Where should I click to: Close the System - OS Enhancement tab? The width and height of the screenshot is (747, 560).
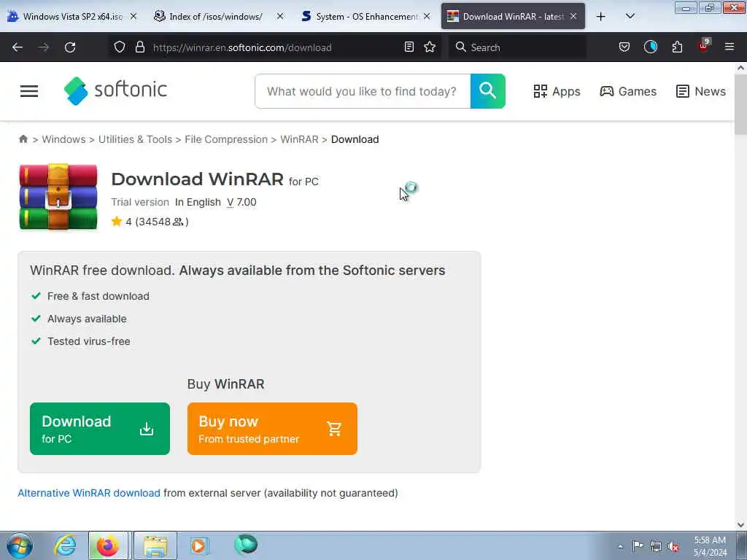(427, 16)
